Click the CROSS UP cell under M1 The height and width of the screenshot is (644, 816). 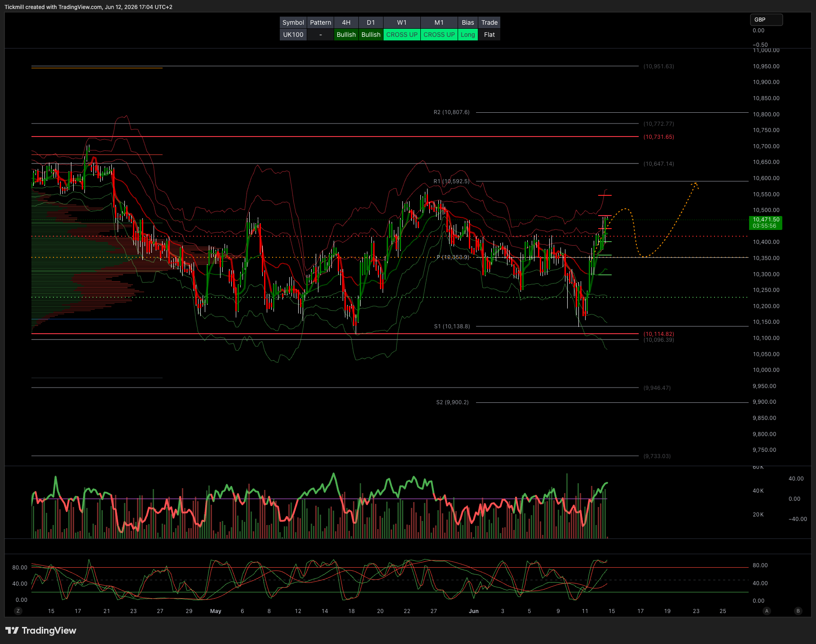tap(439, 35)
